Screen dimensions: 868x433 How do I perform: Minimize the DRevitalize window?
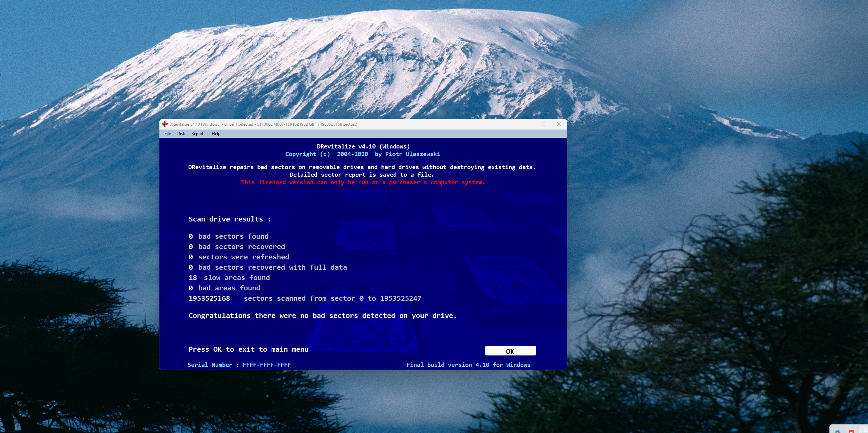tap(527, 124)
